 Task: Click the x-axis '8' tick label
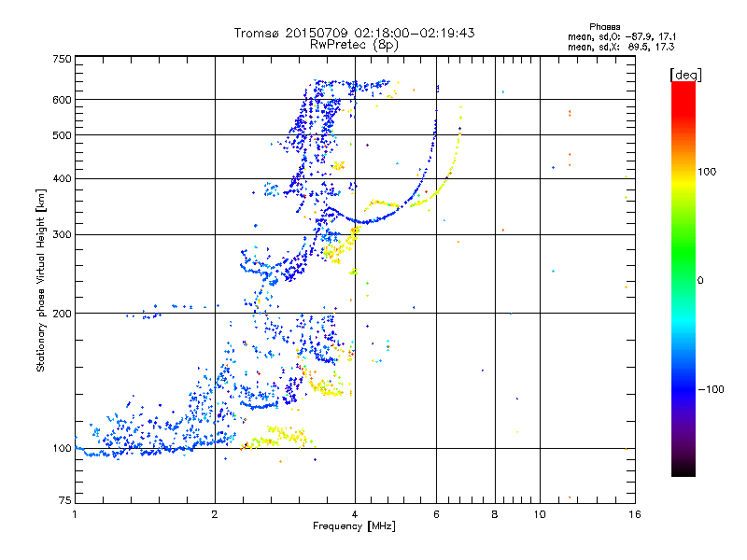(495, 514)
